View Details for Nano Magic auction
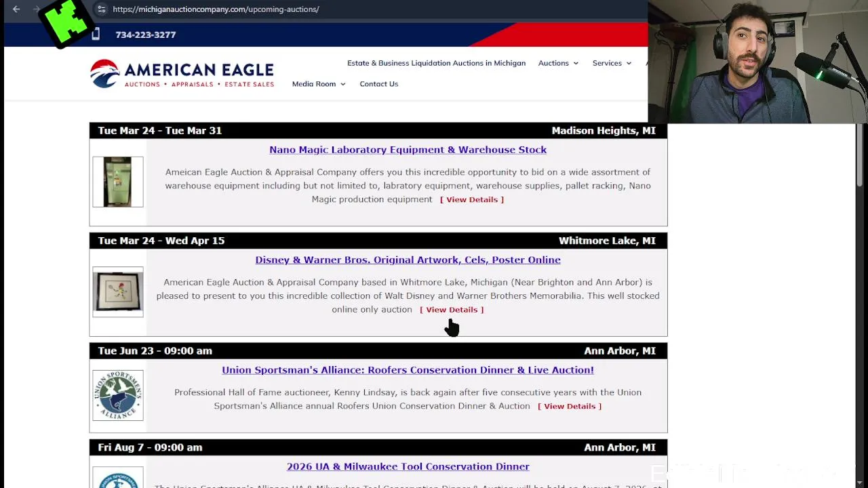This screenshot has width=868, height=488. pyautogui.click(x=472, y=199)
